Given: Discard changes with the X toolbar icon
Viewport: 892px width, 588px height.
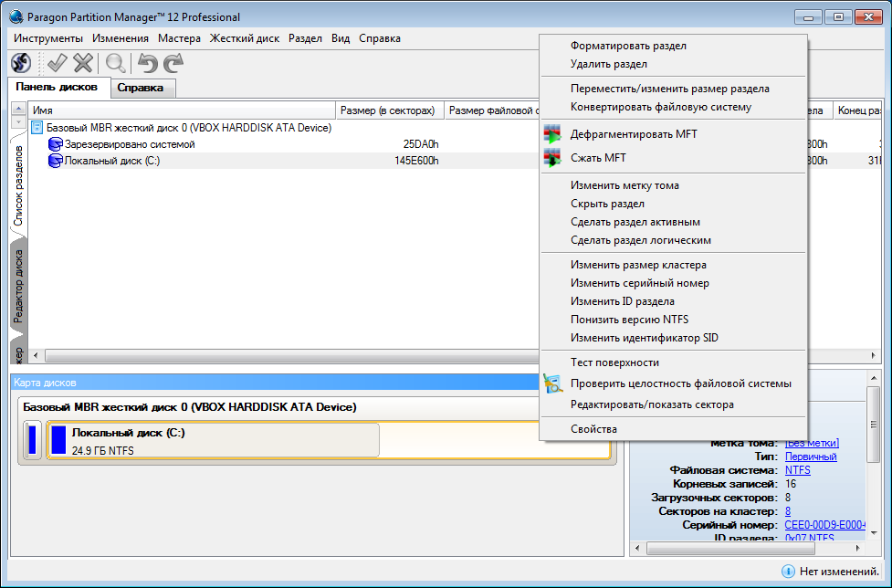Looking at the screenshot, I should click(83, 62).
